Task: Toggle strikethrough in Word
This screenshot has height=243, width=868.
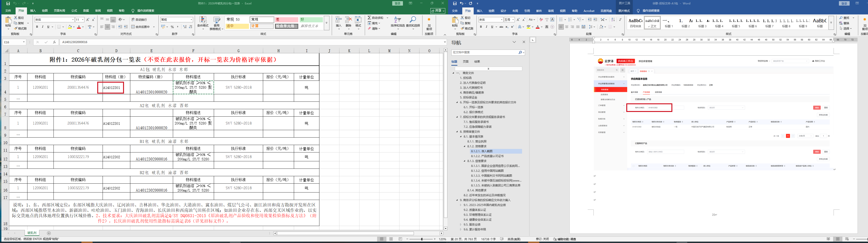Action: (501, 27)
